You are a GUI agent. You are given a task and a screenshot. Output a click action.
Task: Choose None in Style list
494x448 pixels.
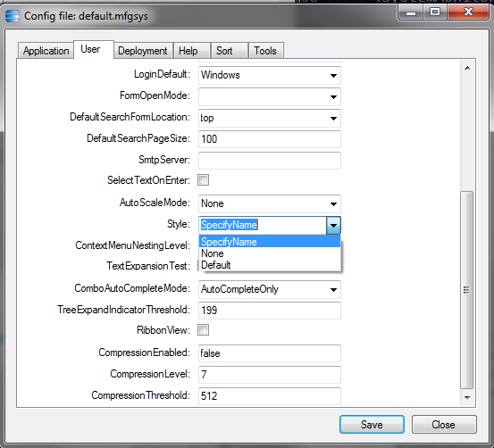(270, 253)
